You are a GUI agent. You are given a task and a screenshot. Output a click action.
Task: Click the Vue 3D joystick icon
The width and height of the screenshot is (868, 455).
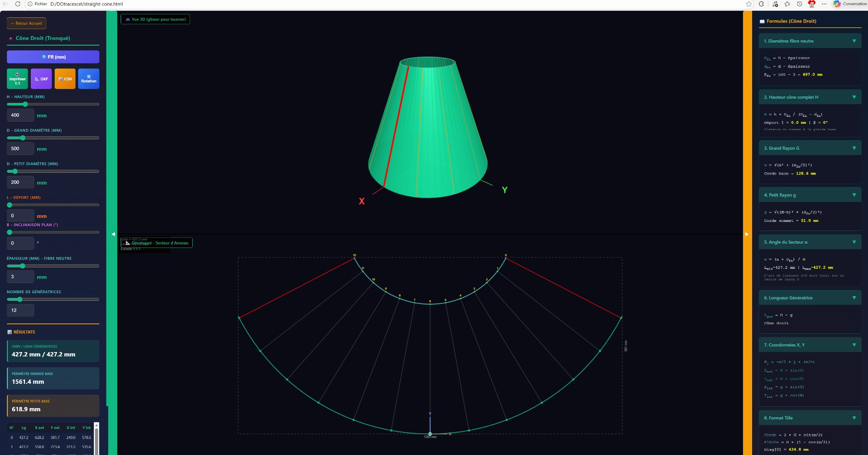[128, 19]
